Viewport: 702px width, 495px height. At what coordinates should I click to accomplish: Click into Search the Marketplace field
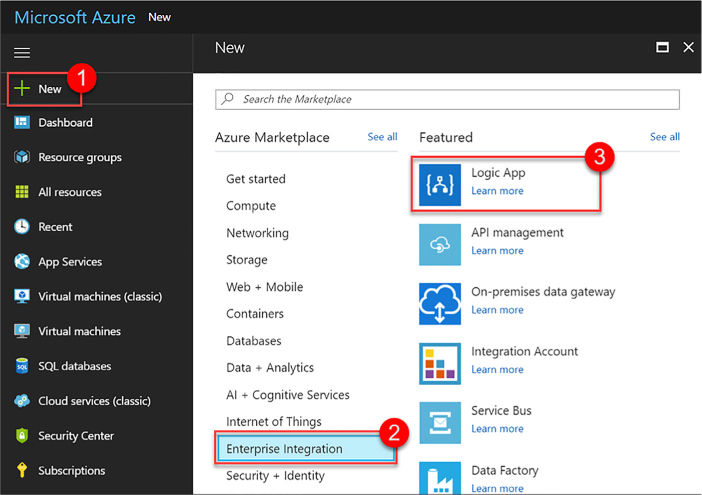[447, 99]
